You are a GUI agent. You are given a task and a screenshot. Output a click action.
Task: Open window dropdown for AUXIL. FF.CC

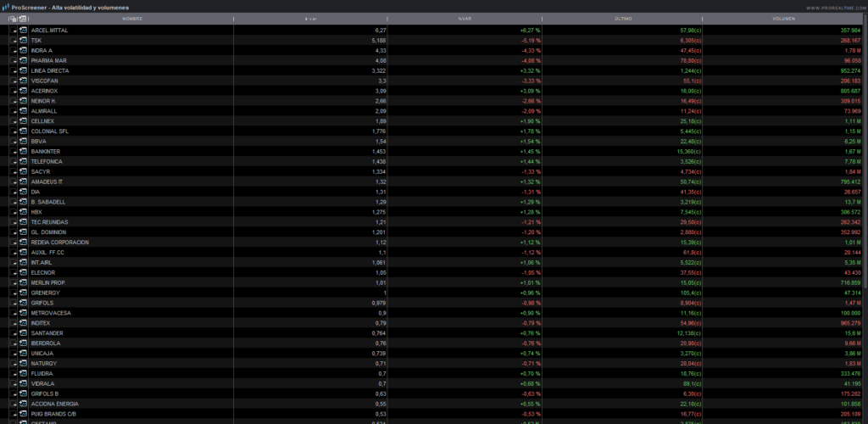pos(14,253)
